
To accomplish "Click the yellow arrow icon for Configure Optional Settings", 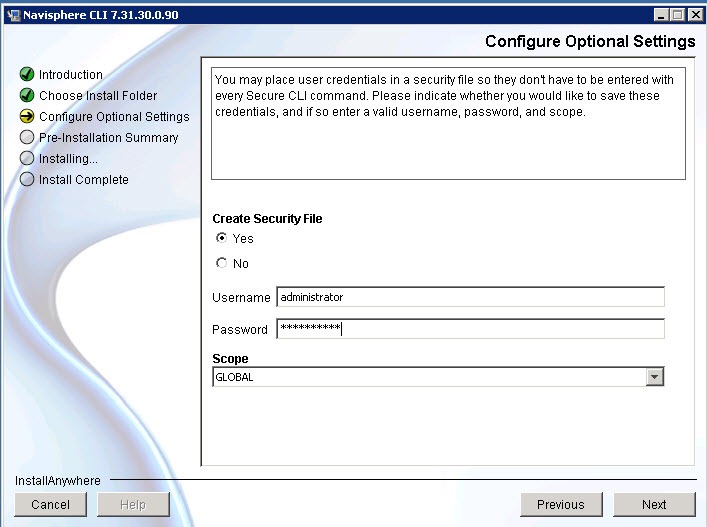I will pos(27,117).
